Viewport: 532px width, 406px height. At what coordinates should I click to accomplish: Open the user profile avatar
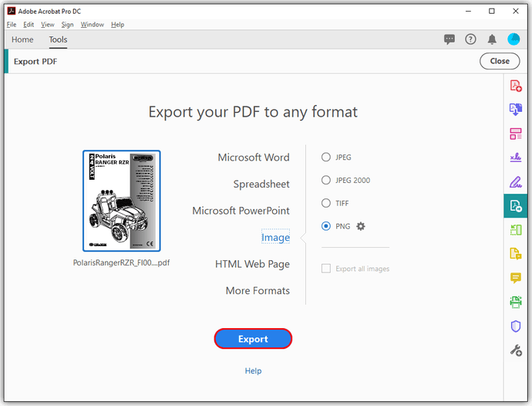click(513, 39)
